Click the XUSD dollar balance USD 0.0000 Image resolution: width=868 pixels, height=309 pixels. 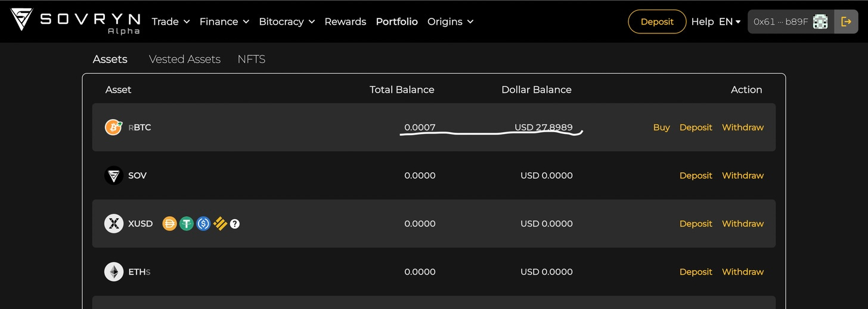(x=547, y=224)
